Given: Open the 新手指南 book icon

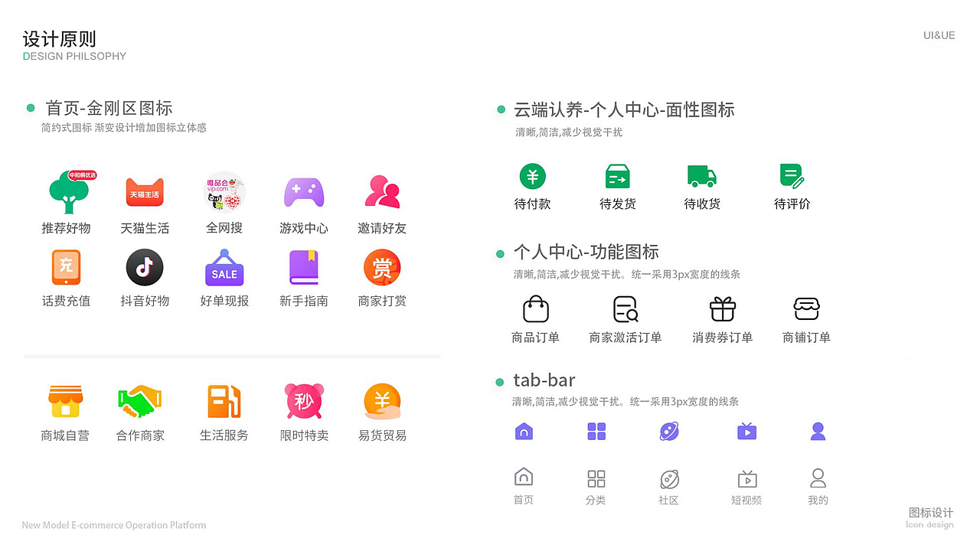Looking at the screenshot, I should (x=303, y=267).
